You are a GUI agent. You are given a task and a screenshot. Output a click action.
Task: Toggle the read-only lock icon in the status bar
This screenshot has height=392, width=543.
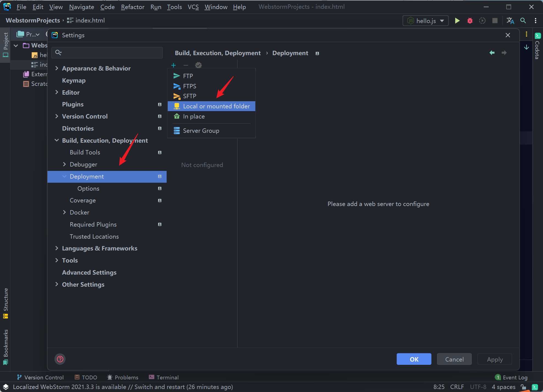(x=524, y=387)
